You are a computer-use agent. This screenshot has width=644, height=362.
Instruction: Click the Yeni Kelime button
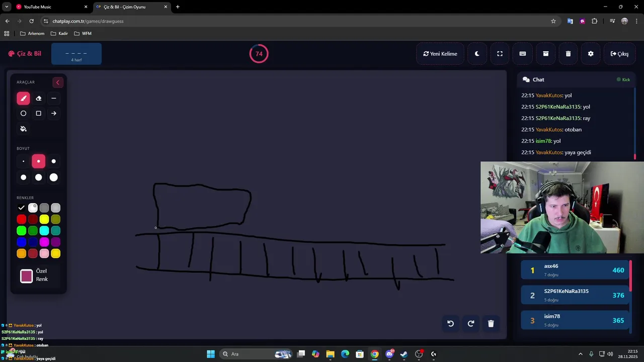440,54
